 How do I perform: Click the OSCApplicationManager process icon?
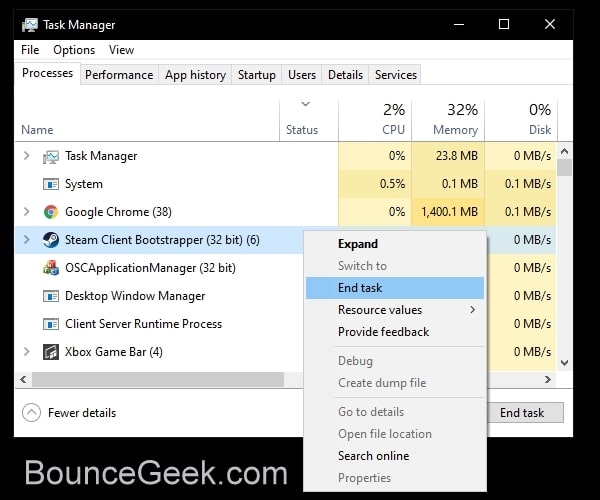[x=51, y=268]
